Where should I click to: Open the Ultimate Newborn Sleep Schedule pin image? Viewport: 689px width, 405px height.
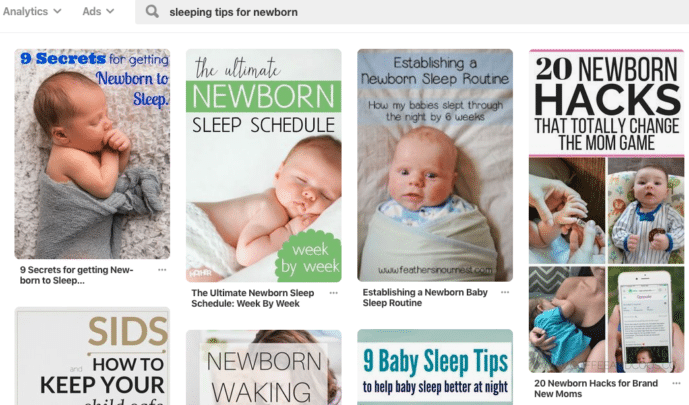coord(264,166)
